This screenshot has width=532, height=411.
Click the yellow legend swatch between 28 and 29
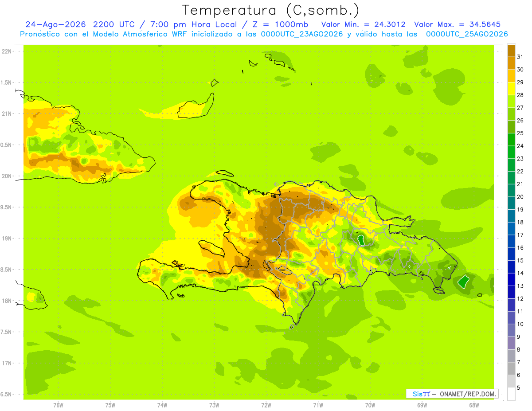[511, 89]
